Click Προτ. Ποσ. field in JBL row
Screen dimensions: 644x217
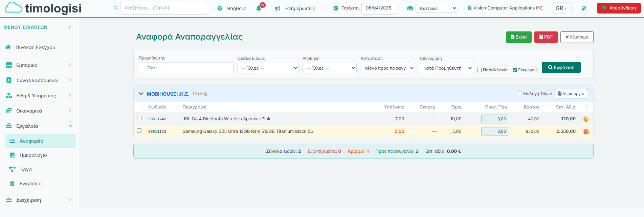(x=495, y=119)
